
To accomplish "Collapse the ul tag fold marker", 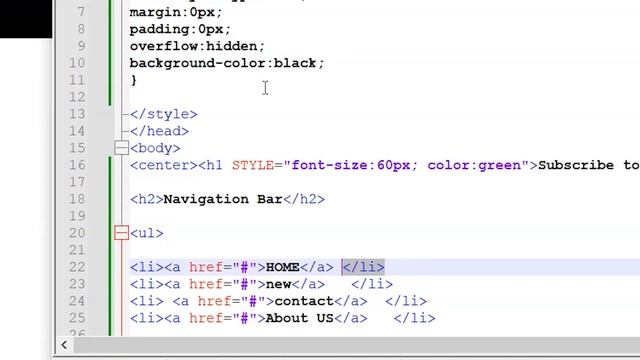I will pos(121,233).
